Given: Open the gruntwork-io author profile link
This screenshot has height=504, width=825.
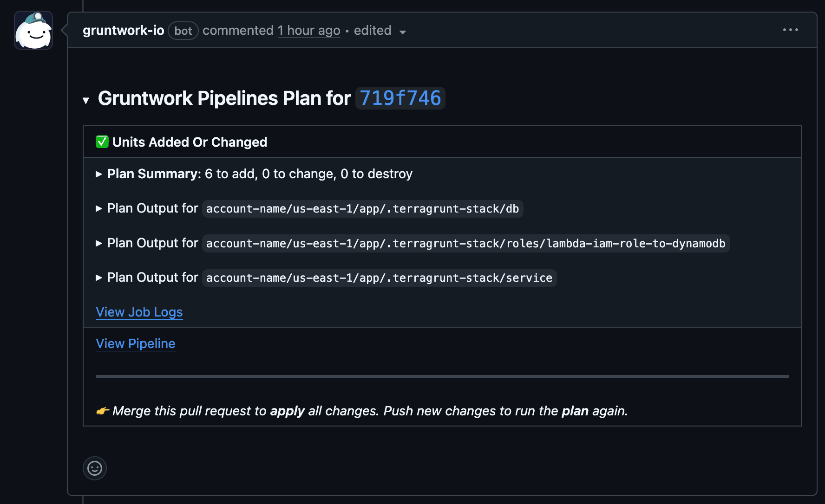Looking at the screenshot, I should [124, 31].
